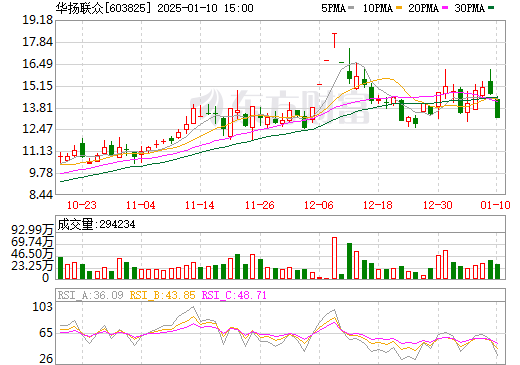
Task: Click the tallest red volume bar
Action: click(334, 258)
